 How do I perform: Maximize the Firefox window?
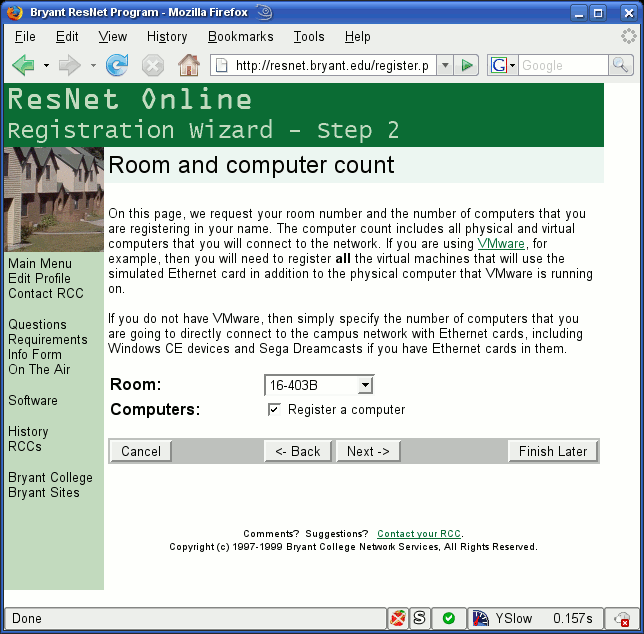pos(598,13)
